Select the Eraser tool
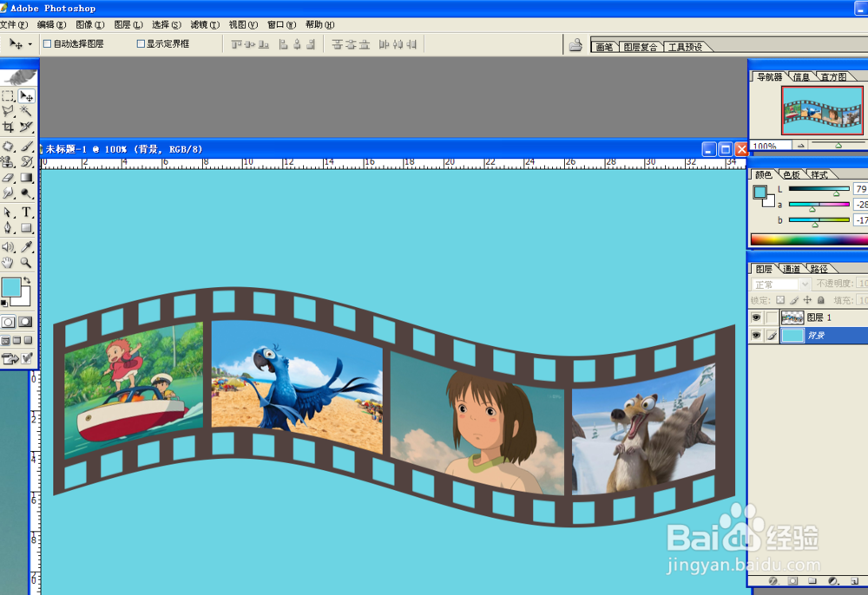The height and width of the screenshot is (595, 868). point(8,178)
